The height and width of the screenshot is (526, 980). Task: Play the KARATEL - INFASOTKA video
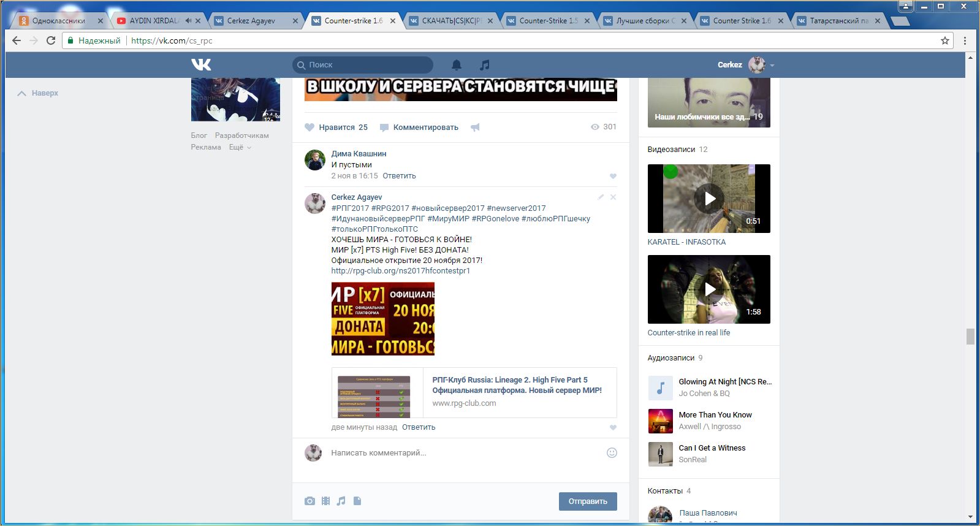[x=708, y=199]
